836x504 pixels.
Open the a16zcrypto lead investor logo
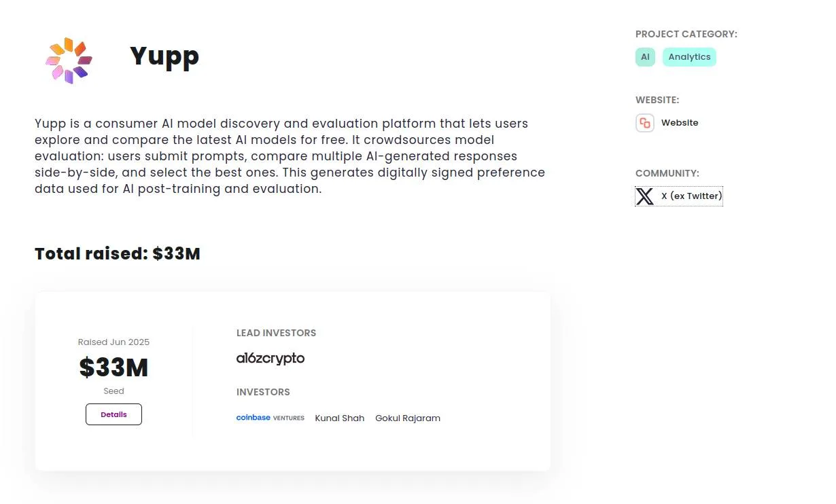coord(271,359)
